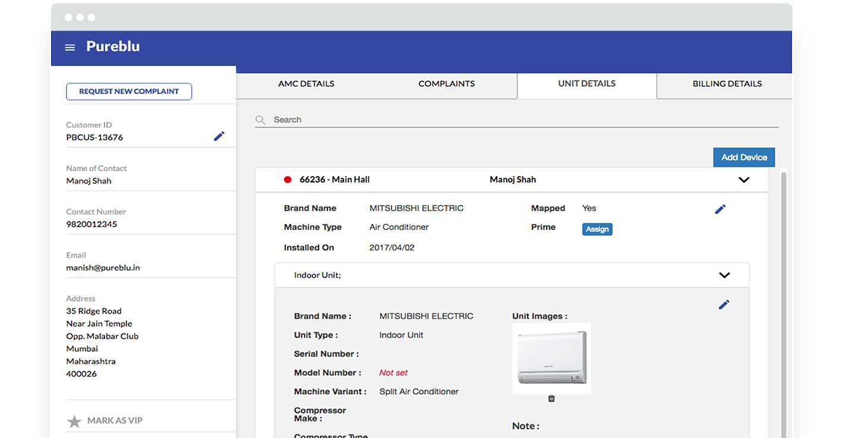Click the Assign button next to Prime

click(x=597, y=229)
